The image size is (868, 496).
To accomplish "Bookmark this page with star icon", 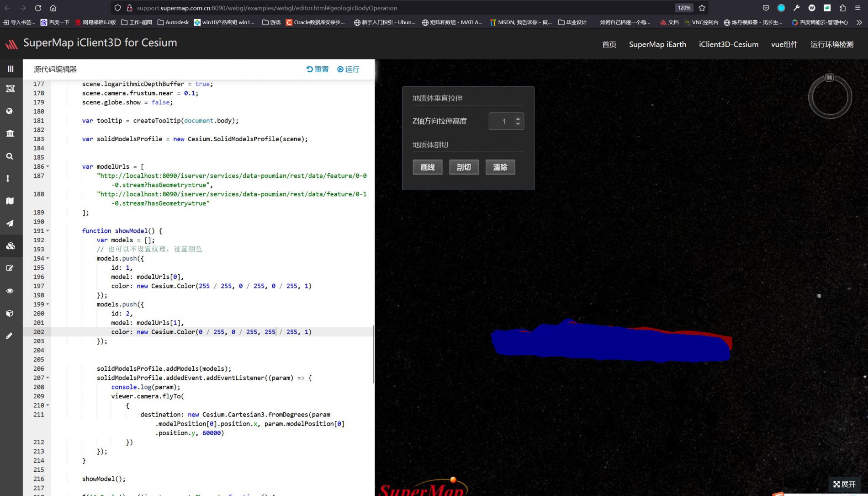I will [x=702, y=8].
